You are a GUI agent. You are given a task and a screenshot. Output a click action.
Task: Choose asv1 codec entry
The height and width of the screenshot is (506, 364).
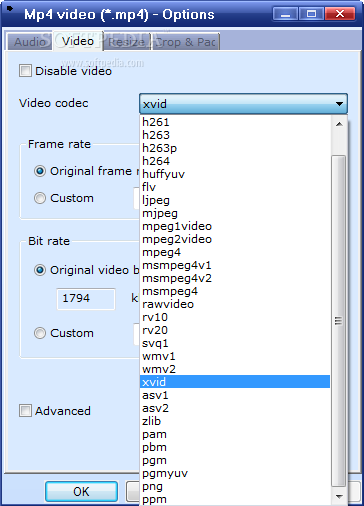235,395
